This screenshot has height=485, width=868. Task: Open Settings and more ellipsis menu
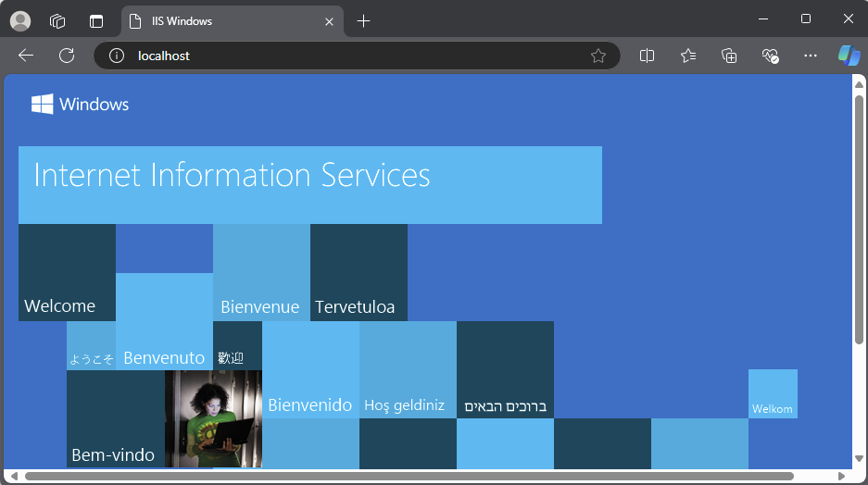tap(811, 56)
